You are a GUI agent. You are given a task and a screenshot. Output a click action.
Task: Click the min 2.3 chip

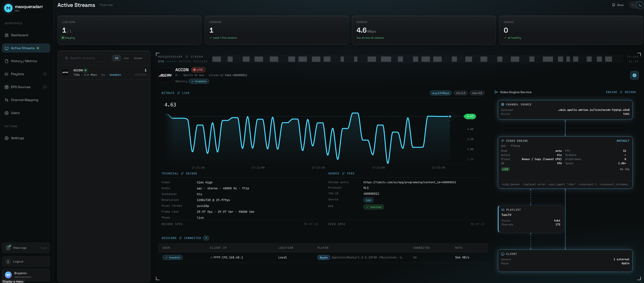click(461, 93)
